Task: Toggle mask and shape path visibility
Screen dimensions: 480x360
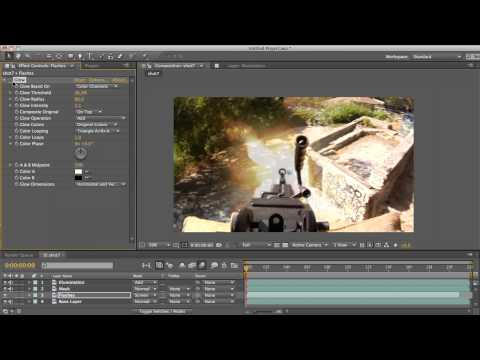Action: [185, 245]
